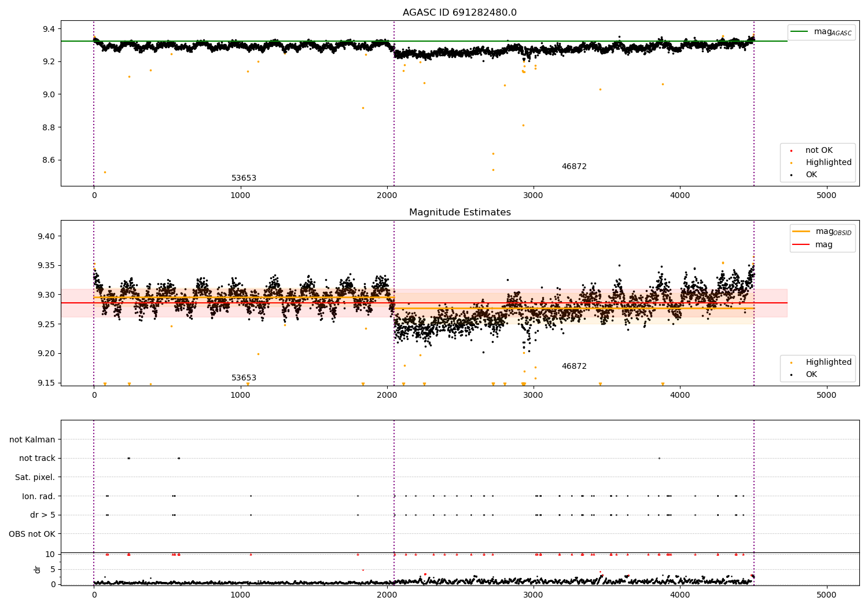Click y-axis tick '10' on dr axis
Screen dimensions: 868x608
tap(50, 554)
